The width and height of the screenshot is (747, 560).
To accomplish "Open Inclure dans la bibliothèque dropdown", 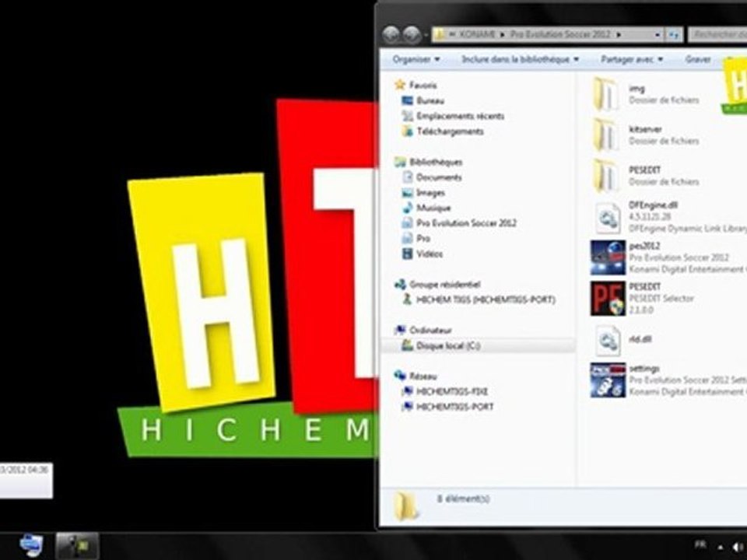I will pyautogui.click(x=521, y=60).
